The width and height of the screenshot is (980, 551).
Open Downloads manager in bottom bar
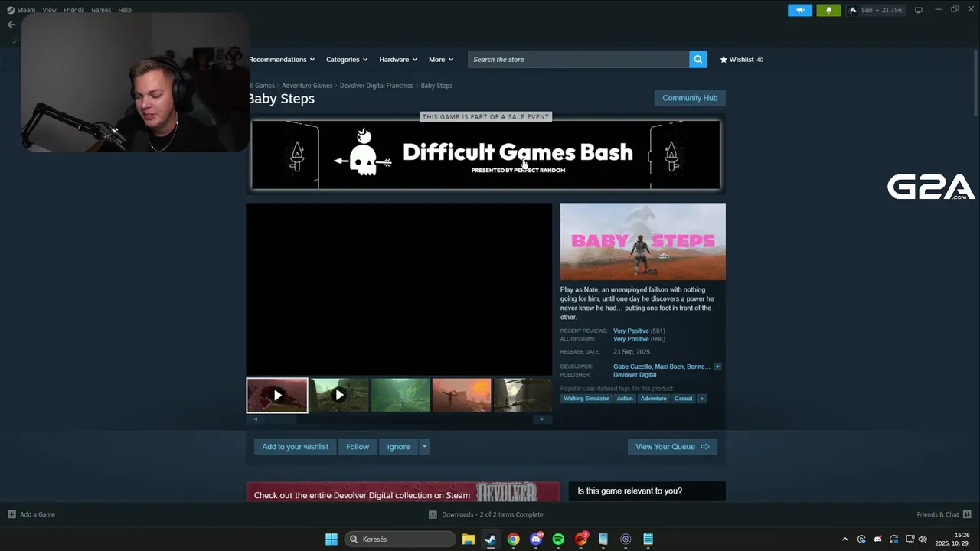click(x=486, y=514)
